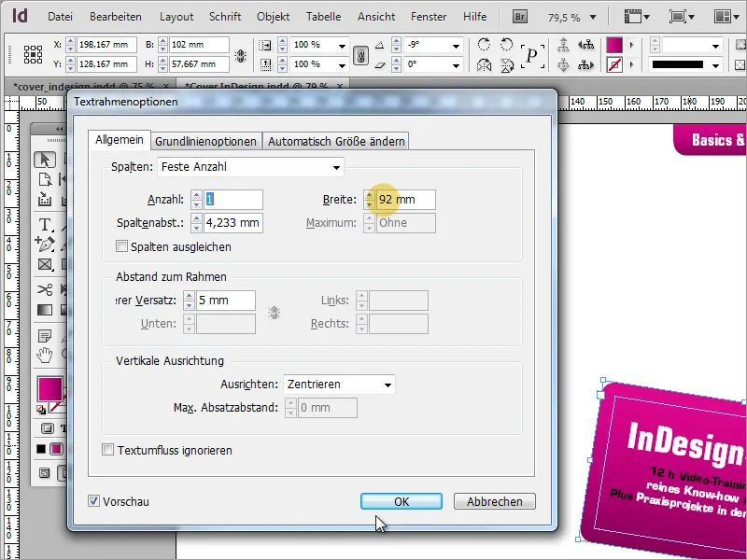747x560 pixels.
Task: Click the Abbrechen button
Action: 495,501
